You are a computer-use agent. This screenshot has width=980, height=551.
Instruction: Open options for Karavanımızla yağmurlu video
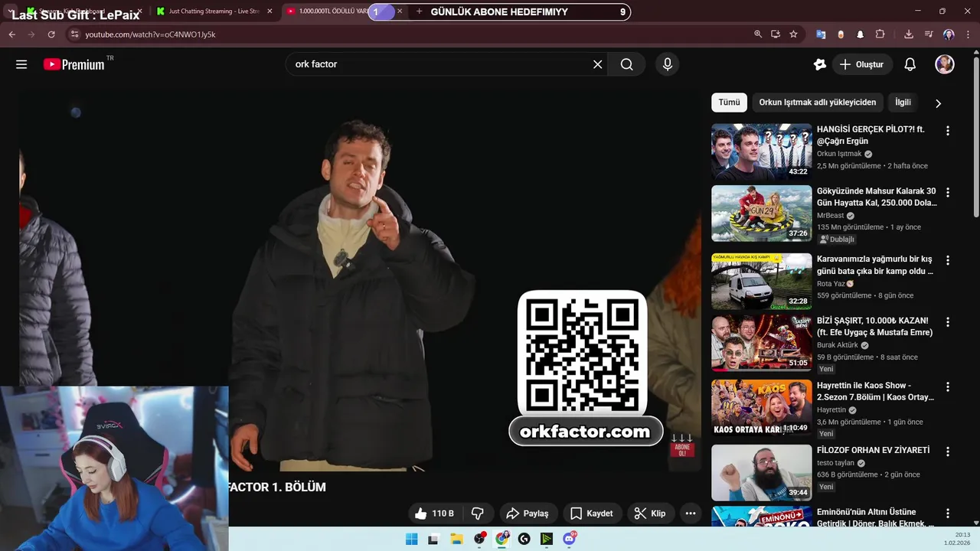[x=947, y=261]
